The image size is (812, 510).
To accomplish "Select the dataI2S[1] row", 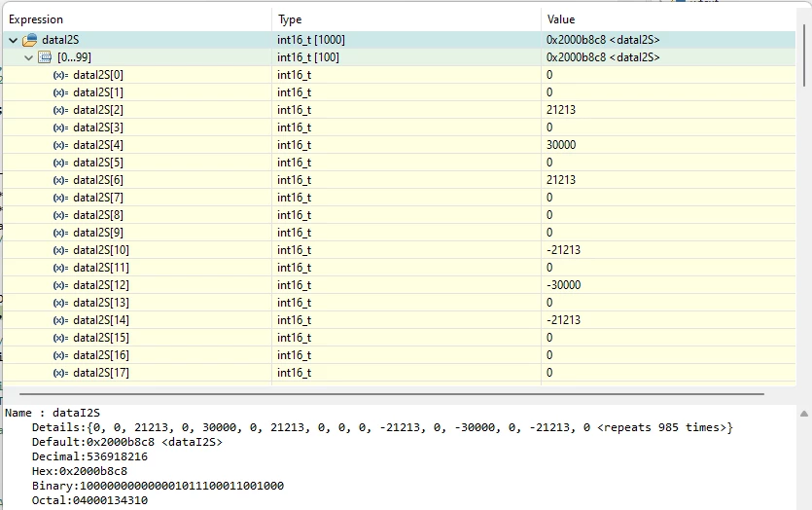I will coord(399,92).
